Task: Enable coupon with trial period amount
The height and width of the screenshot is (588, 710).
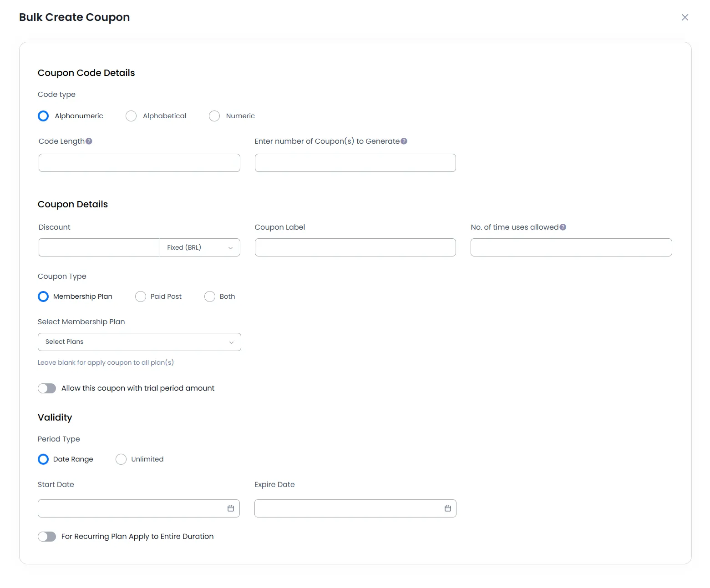Action: 47,388
